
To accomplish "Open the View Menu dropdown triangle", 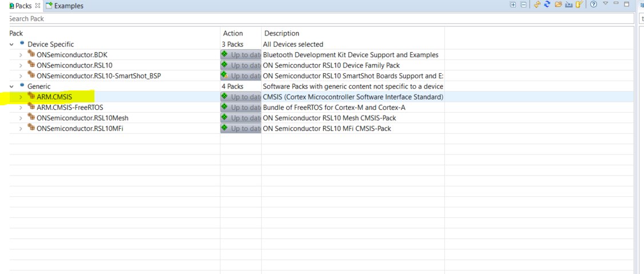I will [605, 4].
